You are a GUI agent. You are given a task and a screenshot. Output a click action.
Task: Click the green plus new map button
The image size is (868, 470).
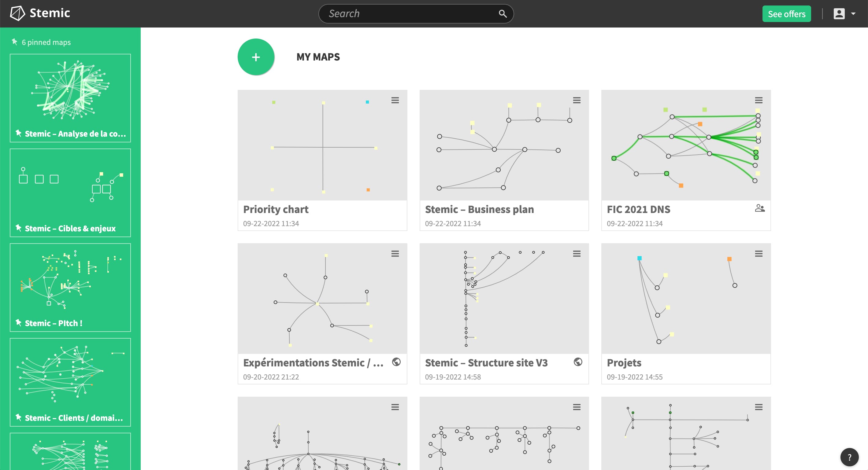[x=256, y=57]
